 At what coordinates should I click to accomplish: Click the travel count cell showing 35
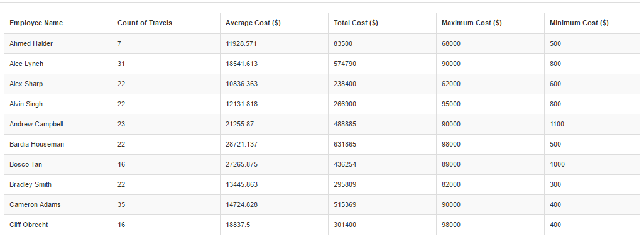166,205
